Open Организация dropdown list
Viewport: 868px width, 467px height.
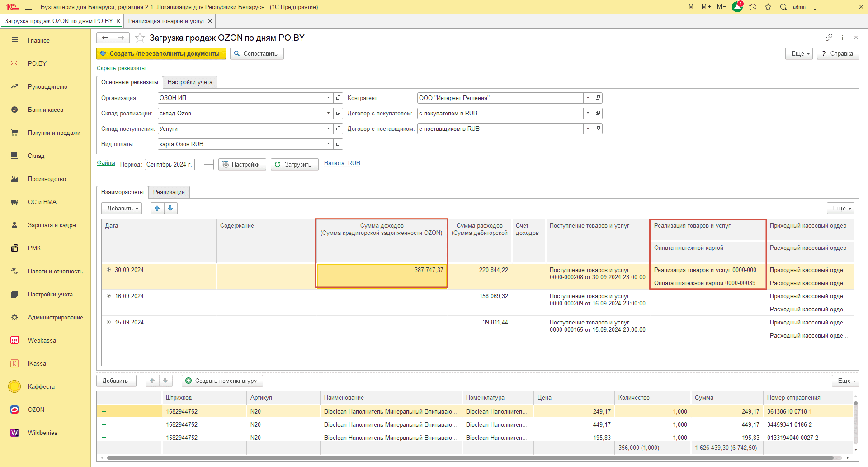pyautogui.click(x=329, y=98)
